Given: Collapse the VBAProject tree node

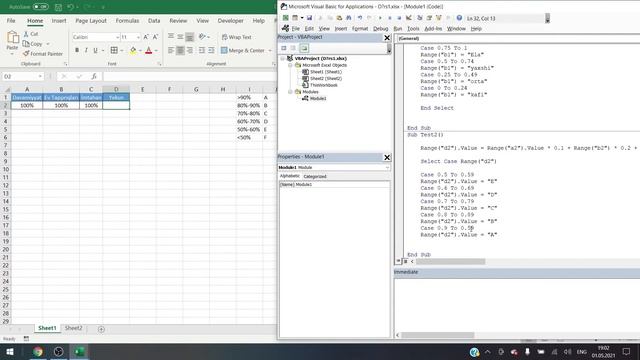Looking at the screenshot, I should tap(282, 58).
